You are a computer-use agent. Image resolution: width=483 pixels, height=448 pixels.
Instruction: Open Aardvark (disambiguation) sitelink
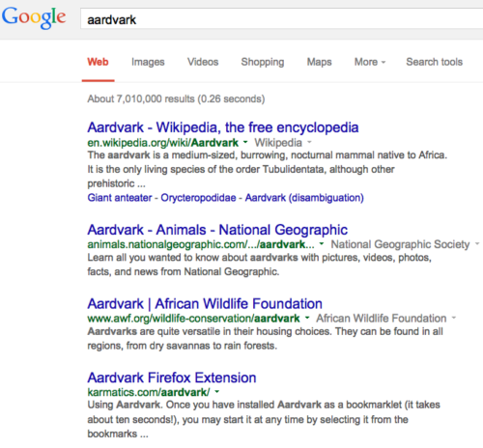click(304, 198)
